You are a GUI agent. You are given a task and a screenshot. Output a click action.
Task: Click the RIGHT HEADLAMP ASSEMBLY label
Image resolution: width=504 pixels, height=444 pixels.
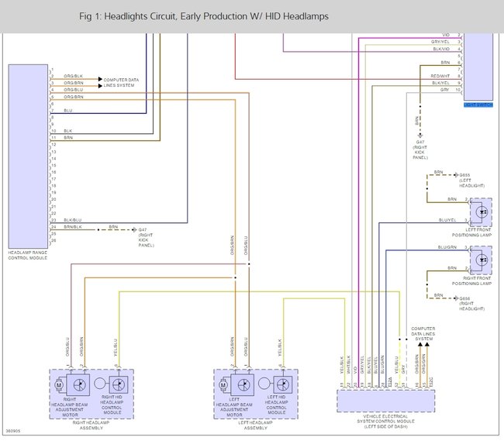pyautogui.click(x=91, y=425)
